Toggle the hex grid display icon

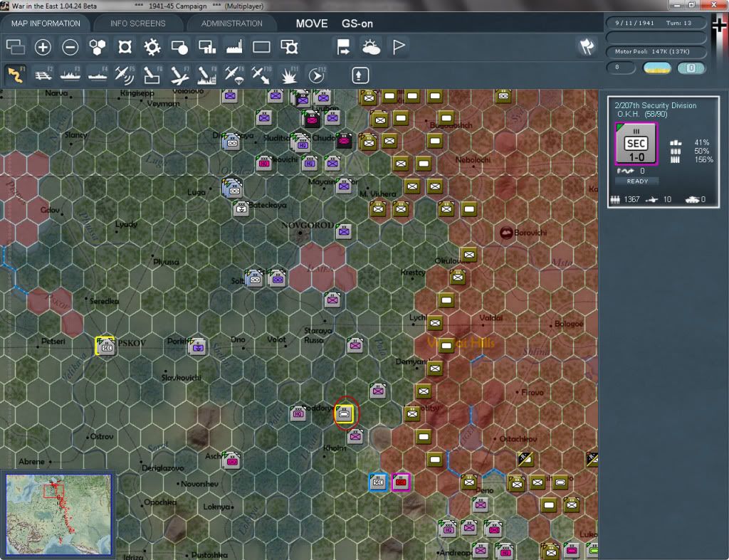97,47
